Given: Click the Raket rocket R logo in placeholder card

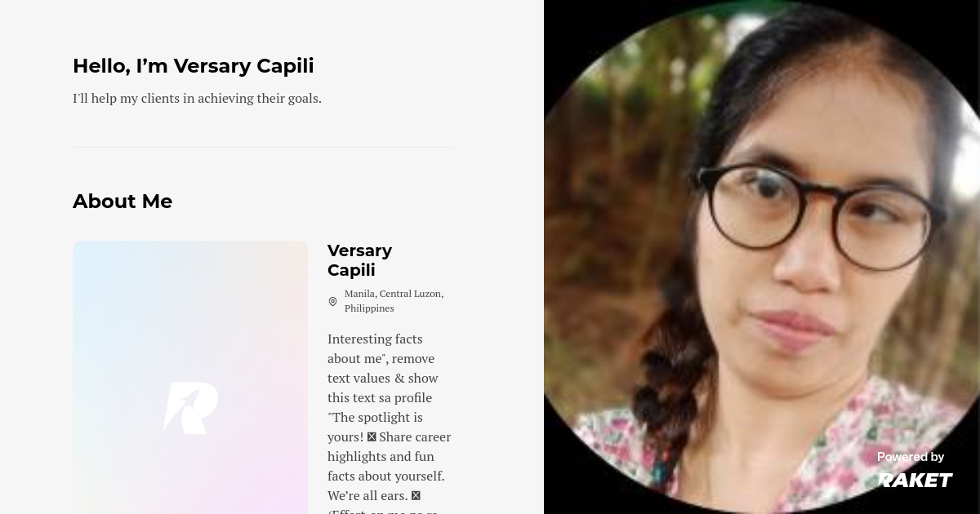Looking at the screenshot, I should click(190, 408).
